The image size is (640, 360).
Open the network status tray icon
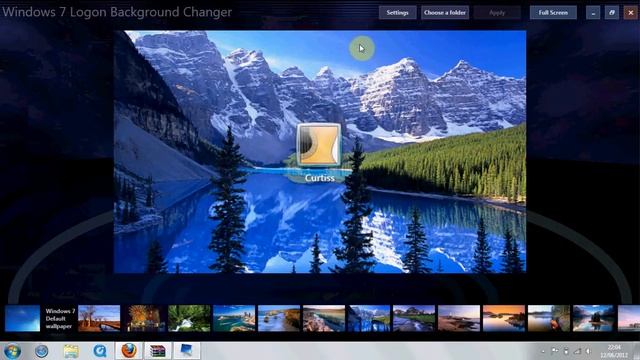(x=577, y=351)
